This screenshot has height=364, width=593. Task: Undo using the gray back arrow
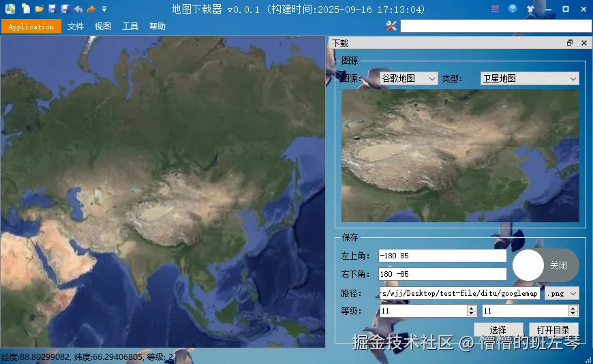[78, 9]
